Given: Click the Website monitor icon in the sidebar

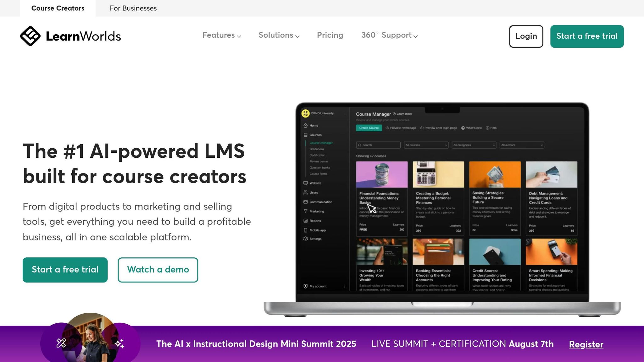Looking at the screenshot, I should point(305,183).
